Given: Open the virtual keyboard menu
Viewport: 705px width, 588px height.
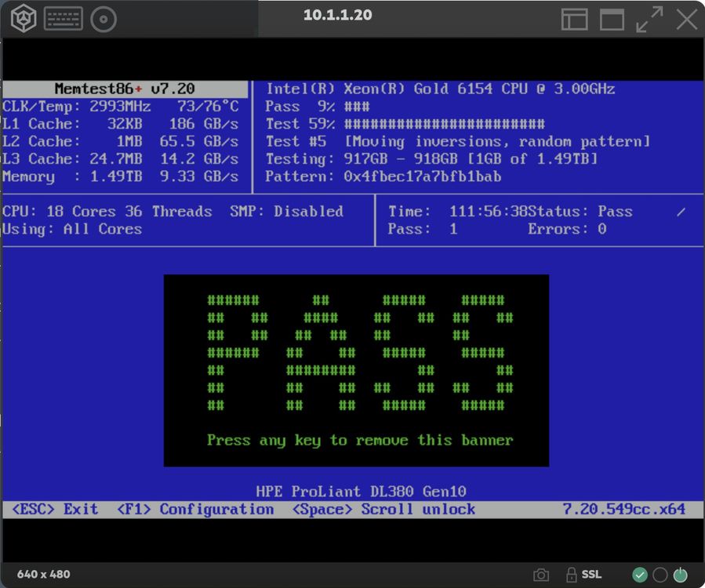Looking at the screenshot, I should pyautogui.click(x=64, y=19).
